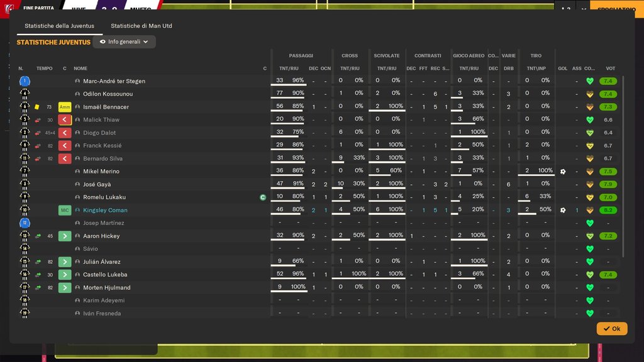Click Josep Martínez's blue number 12 shirt
This screenshot has height=362, width=644.
point(25,223)
